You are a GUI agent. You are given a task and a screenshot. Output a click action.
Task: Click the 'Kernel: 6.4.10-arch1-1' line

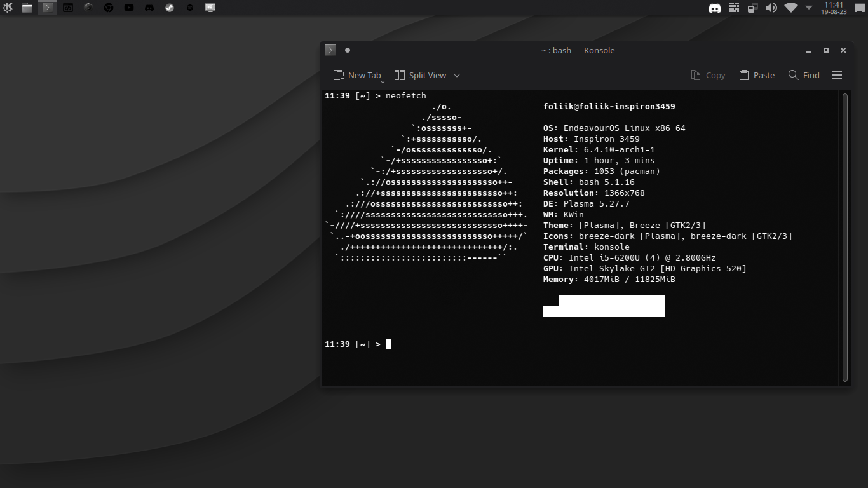coord(599,150)
